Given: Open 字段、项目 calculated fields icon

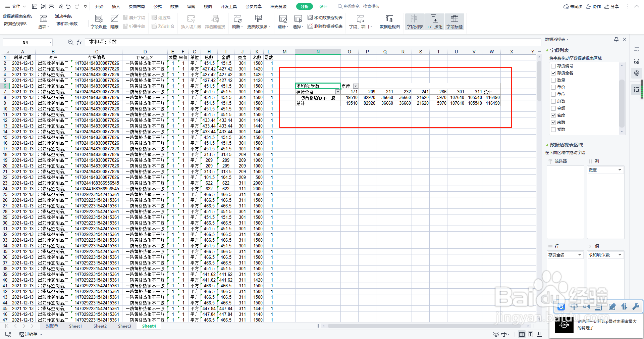Looking at the screenshot, I should tap(361, 22).
